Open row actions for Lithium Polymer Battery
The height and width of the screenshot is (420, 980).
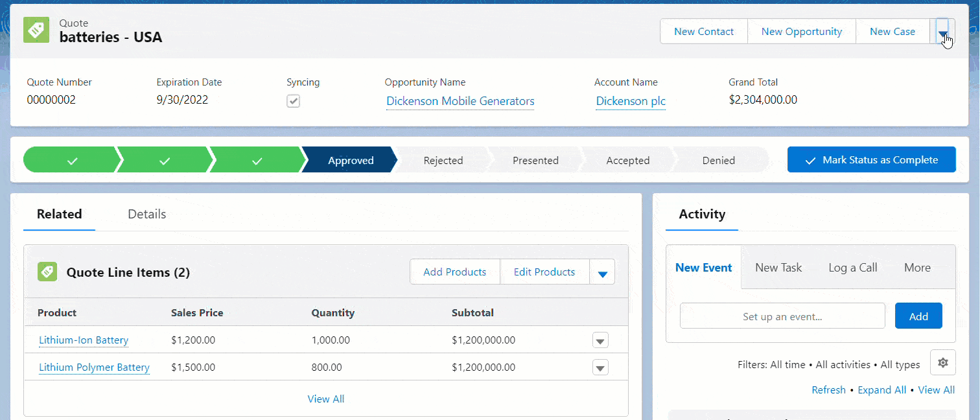(x=600, y=367)
